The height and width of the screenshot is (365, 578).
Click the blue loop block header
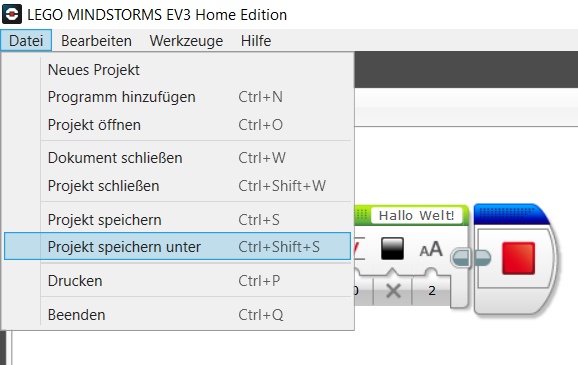(x=511, y=214)
